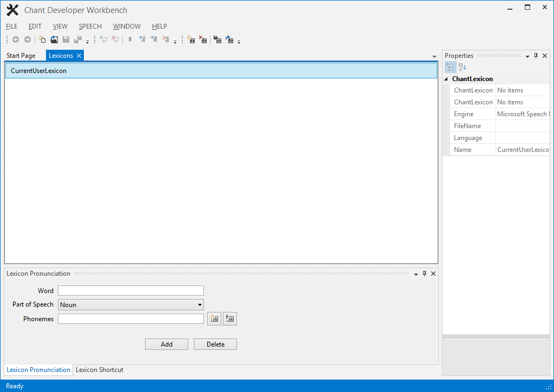Click the Add button
This screenshot has width=554, height=392.
(x=167, y=344)
